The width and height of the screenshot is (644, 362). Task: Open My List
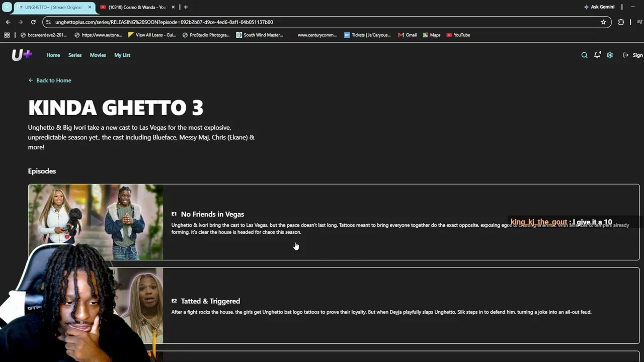(x=122, y=55)
